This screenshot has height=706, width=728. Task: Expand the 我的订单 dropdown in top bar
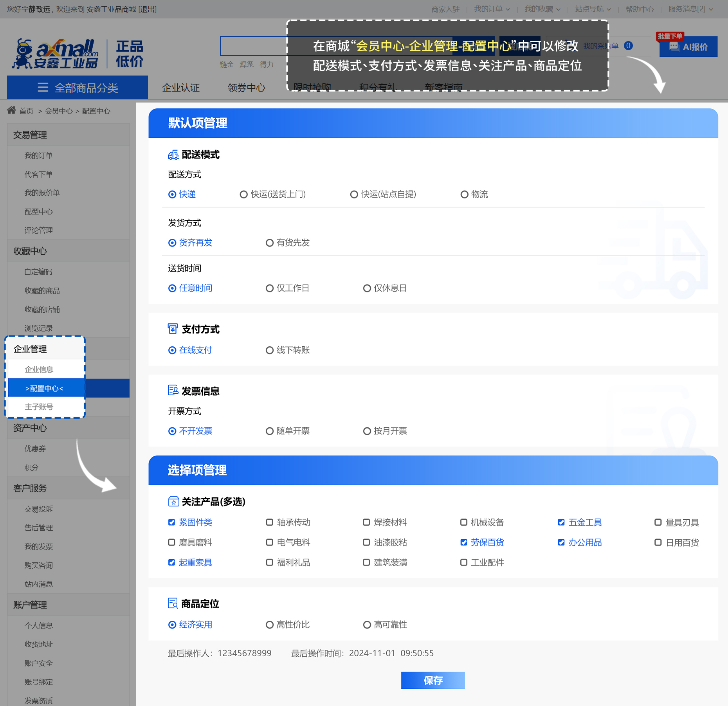(492, 9)
